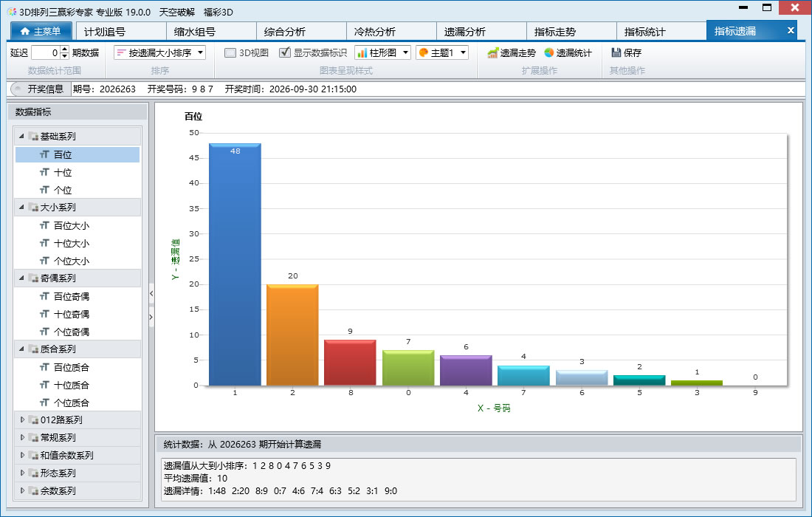The image size is (812, 517).
Task: Expand the 和值余数系列 tree group
Action: pyautogui.click(x=21, y=456)
